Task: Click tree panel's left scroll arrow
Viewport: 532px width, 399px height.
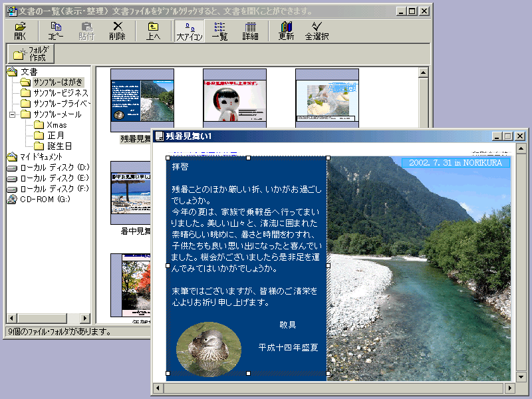Action: [11, 319]
